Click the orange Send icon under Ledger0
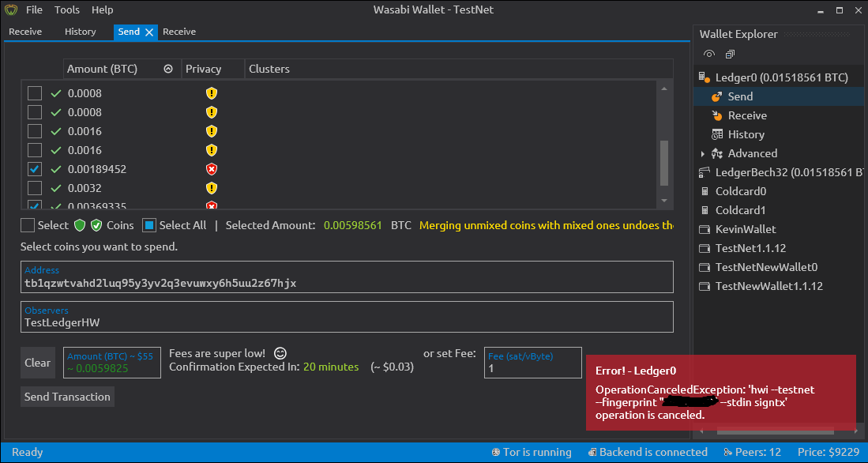 pos(717,96)
